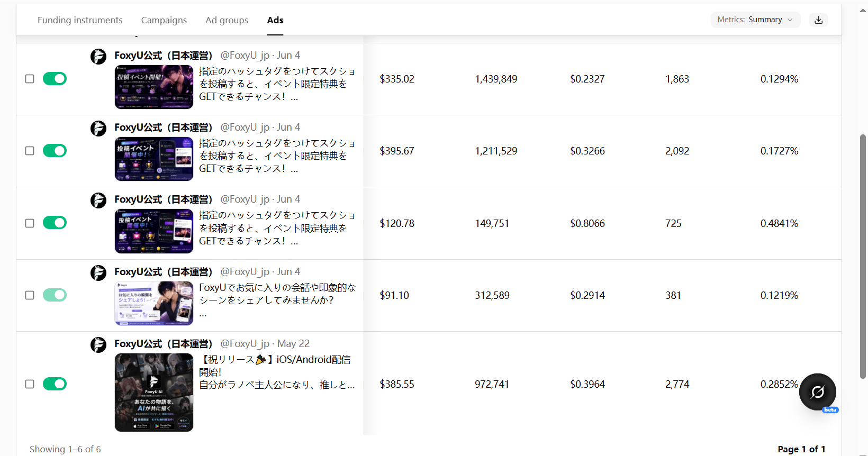This screenshot has width=868, height=456.
Task: Open FoxyU公式 account name in the $335.02 row
Action: pos(164,56)
